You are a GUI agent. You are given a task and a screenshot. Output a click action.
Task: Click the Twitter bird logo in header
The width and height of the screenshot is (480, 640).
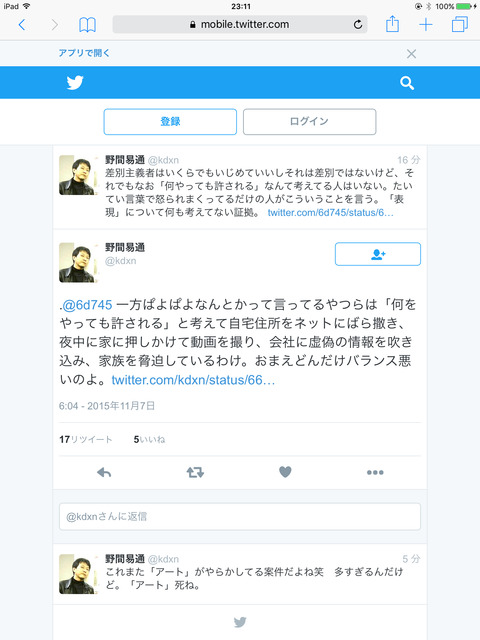tap(75, 82)
